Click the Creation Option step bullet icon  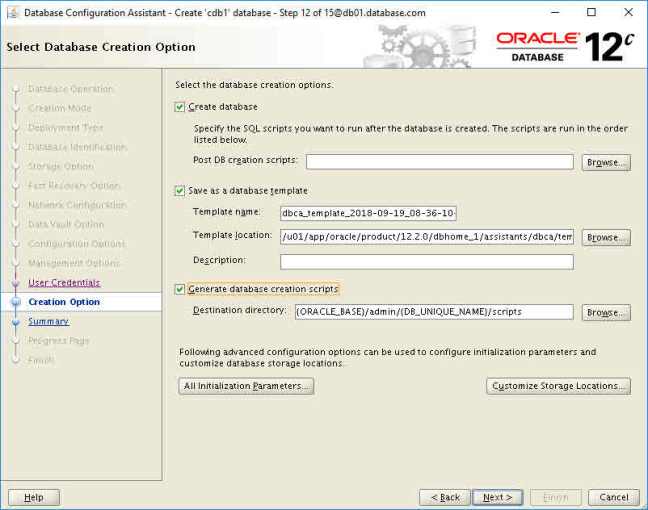click(15, 302)
